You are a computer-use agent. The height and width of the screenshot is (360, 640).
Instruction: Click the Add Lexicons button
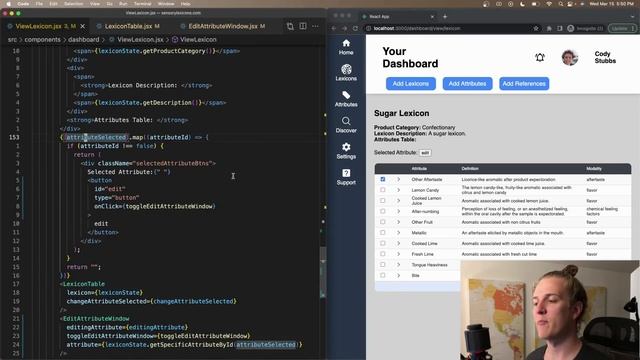(x=411, y=84)
